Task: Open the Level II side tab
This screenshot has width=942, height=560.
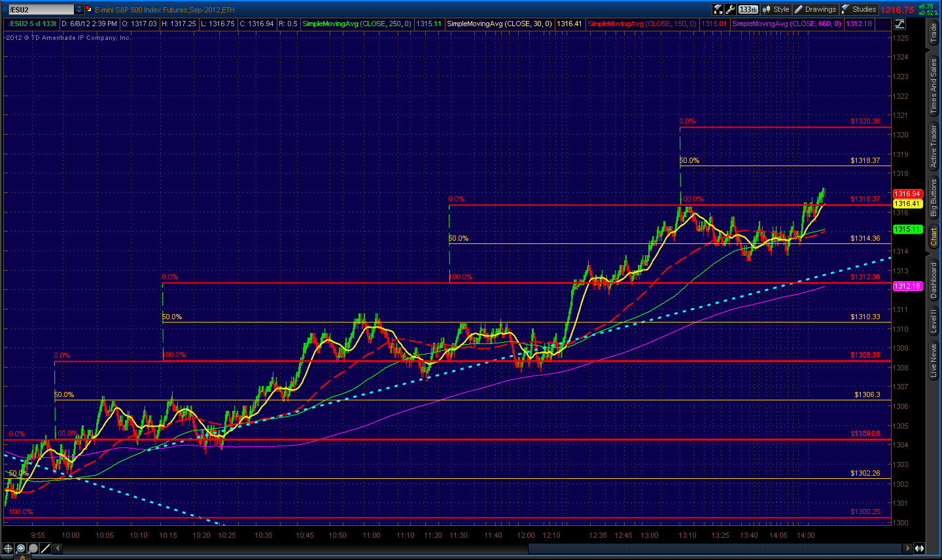Action: pos(933,322)
